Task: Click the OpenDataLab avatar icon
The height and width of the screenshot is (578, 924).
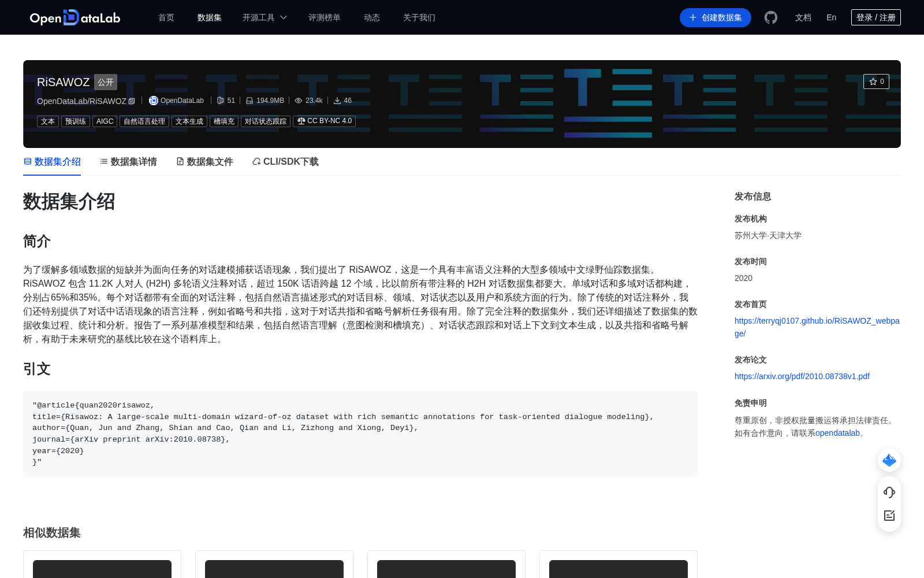Action: pos(154,101)
